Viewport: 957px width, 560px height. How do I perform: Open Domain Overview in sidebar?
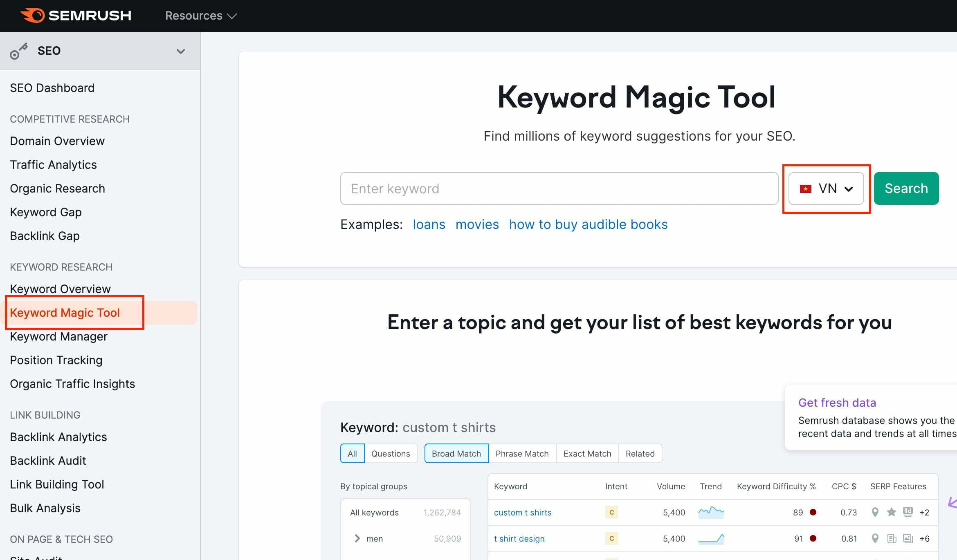coord(57,141)
